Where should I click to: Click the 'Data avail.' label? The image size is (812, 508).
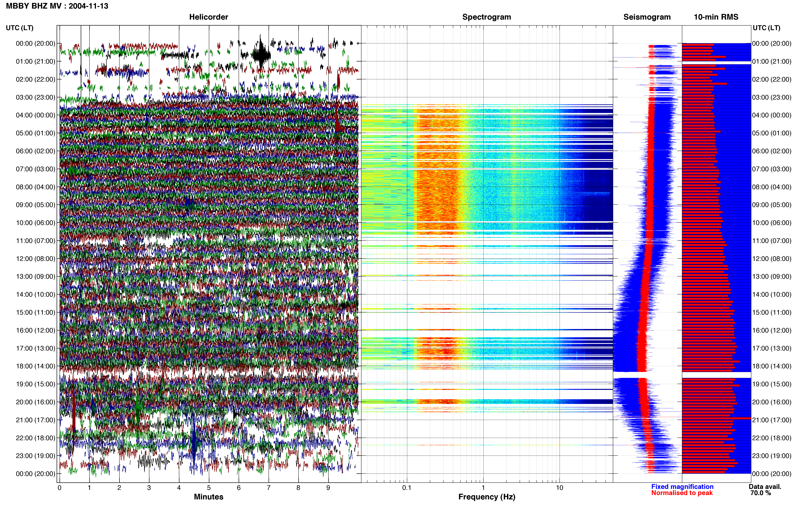[x=765, y=487]
